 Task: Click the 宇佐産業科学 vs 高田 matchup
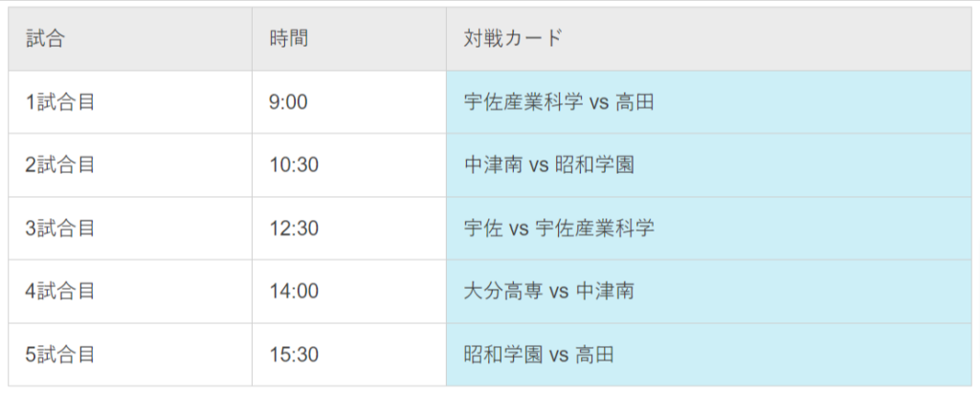(559, 102)
